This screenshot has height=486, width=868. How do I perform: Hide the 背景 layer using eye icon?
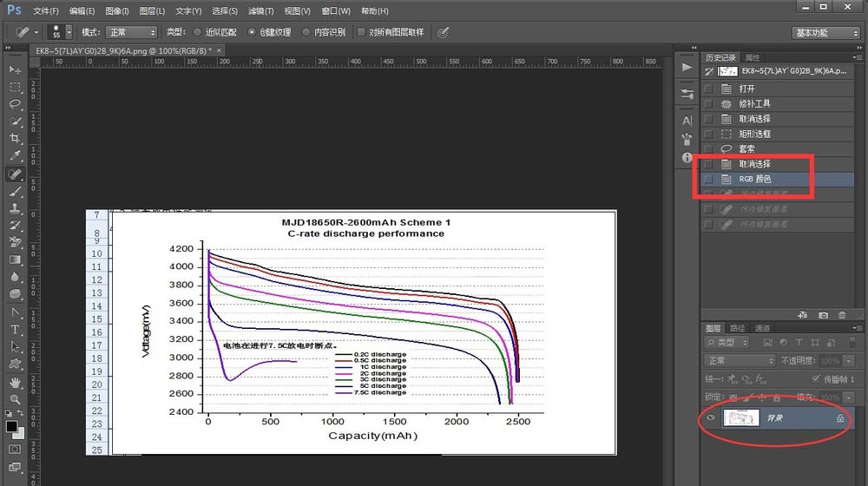[x=711, y=418]
